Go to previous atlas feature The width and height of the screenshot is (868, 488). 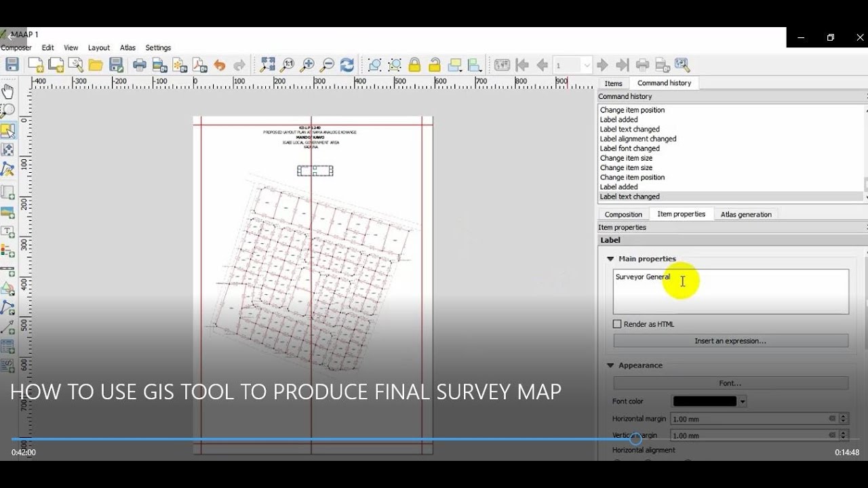pyautogui.click(x=542, y=65)
